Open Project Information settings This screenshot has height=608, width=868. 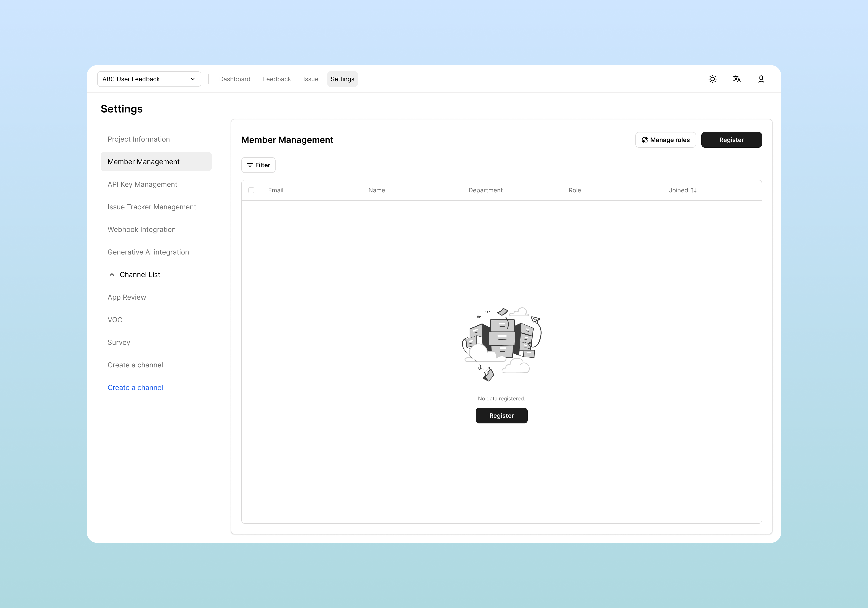(x=139, y=139)
